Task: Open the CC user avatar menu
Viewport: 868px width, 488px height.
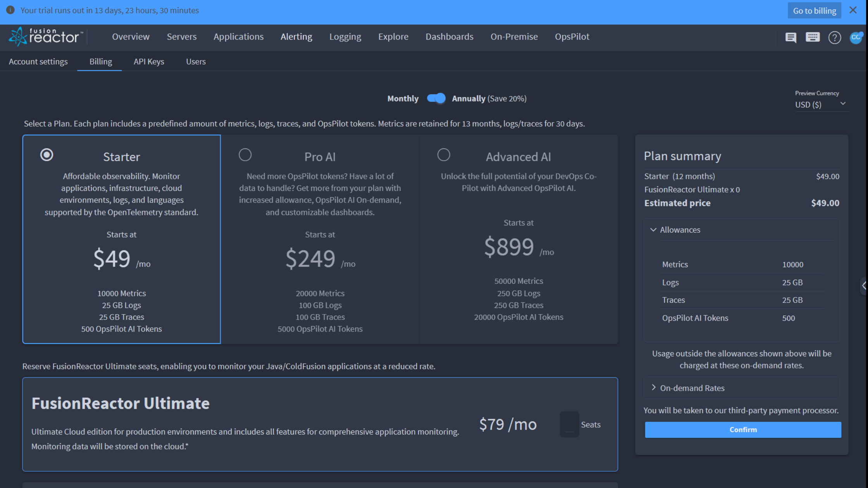Action: point(856,37)
